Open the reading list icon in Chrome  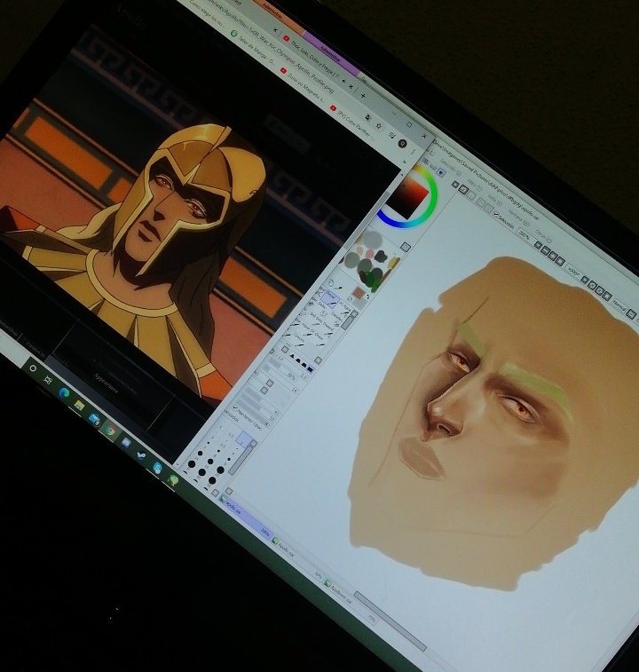391,135
